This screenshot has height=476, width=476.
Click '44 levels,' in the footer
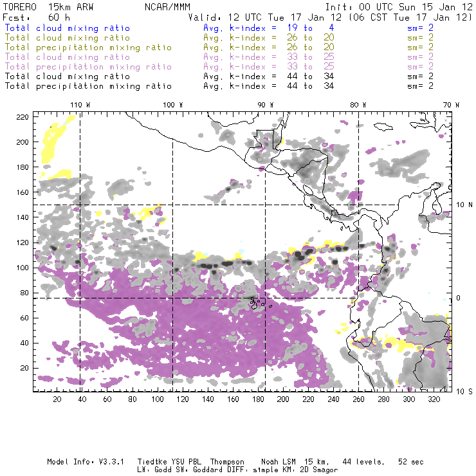click(363, 462)
